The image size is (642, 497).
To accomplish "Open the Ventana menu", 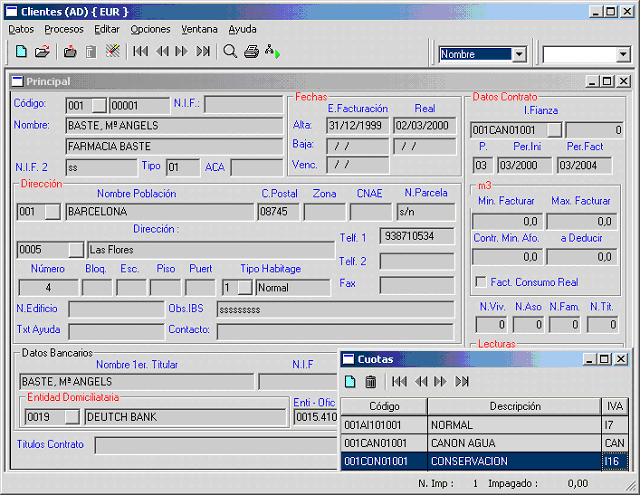I will click(199, 29).
